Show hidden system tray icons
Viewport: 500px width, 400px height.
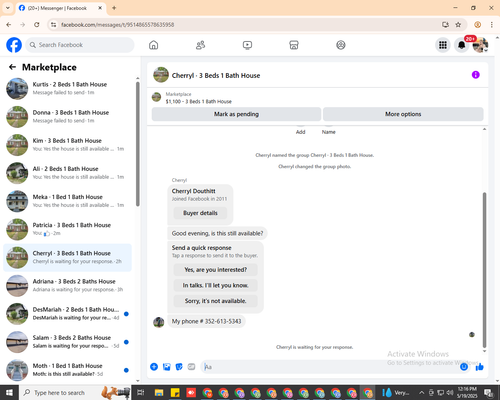coord(421,393)
